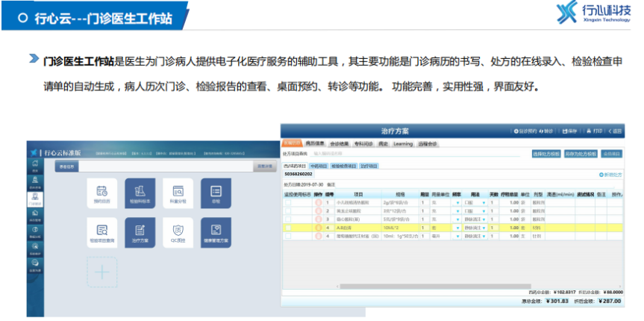Click red delete icon in row 2
The image size is (644, 321).
click(x=319, y=211)
